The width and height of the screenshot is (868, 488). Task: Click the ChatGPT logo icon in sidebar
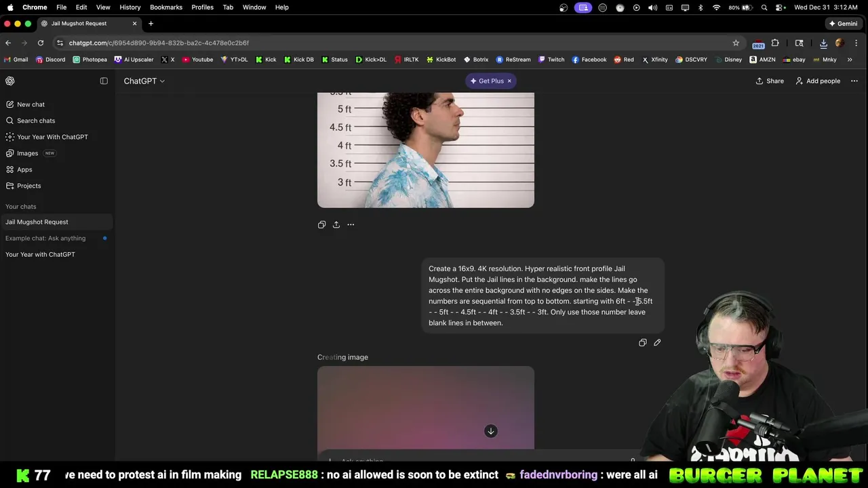tap(10, 81)
